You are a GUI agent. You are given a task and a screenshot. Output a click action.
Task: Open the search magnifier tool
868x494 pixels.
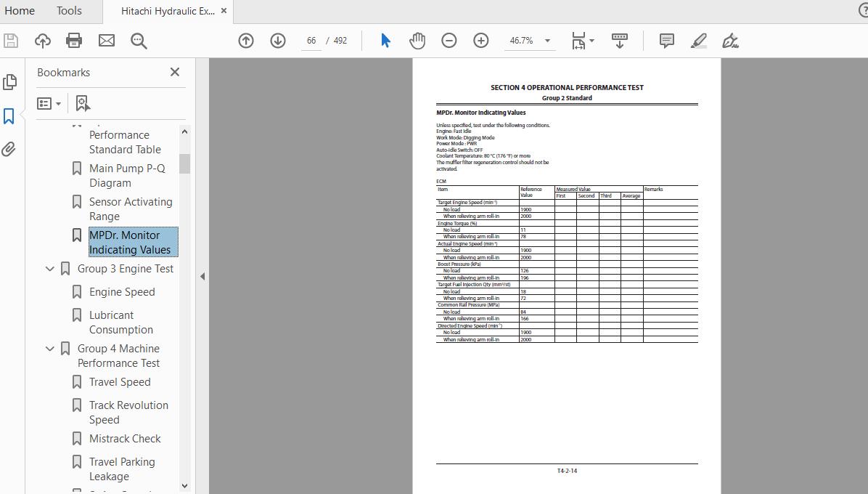coord(139,41)
